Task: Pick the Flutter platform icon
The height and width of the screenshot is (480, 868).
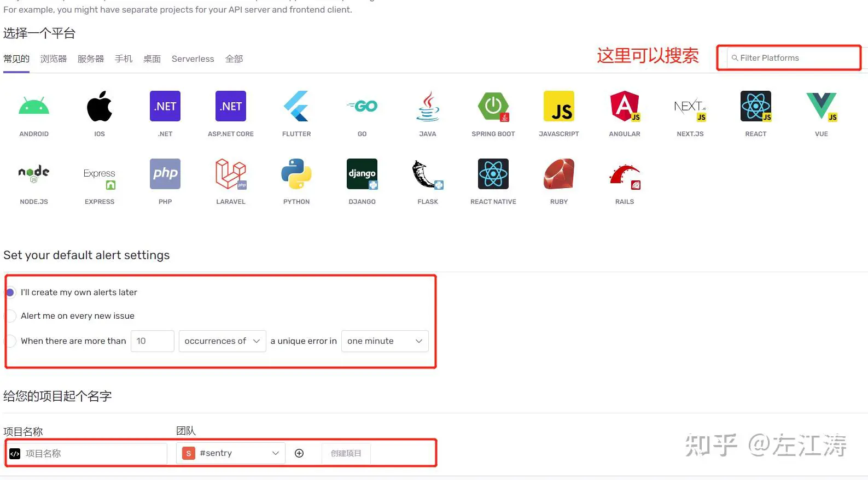Action: [x=296, y=107]
